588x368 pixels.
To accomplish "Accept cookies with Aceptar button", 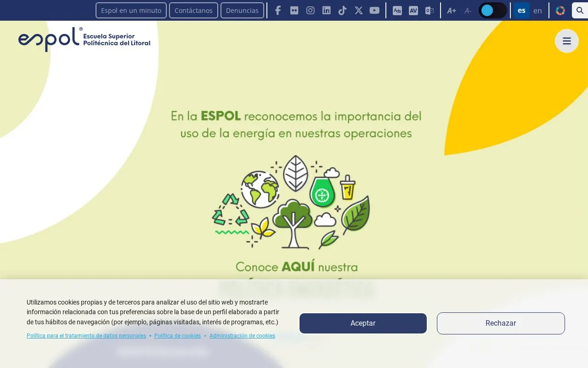I will pyautogui.click(x=363, y=323).
